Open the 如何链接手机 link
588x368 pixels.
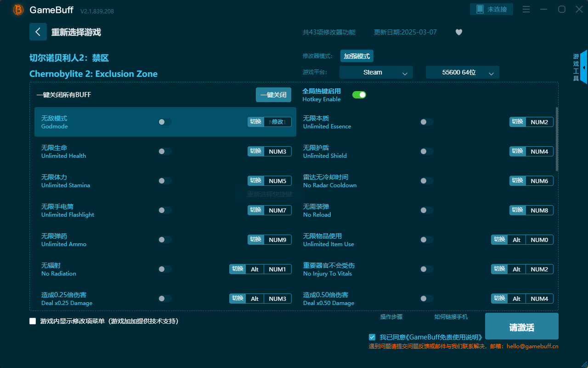click(x=451, y=316)
